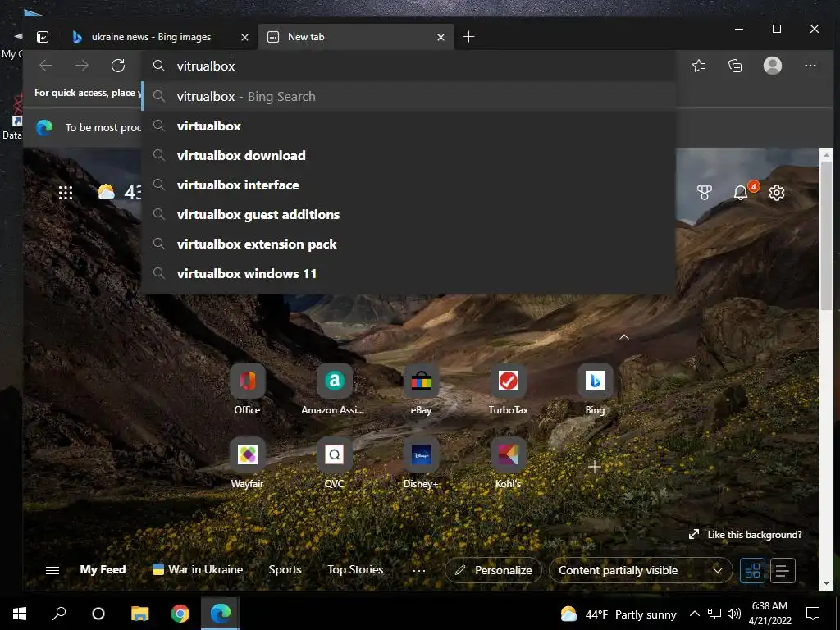Go back with the back arrow
Screen dimensions: 840x630
46,66
